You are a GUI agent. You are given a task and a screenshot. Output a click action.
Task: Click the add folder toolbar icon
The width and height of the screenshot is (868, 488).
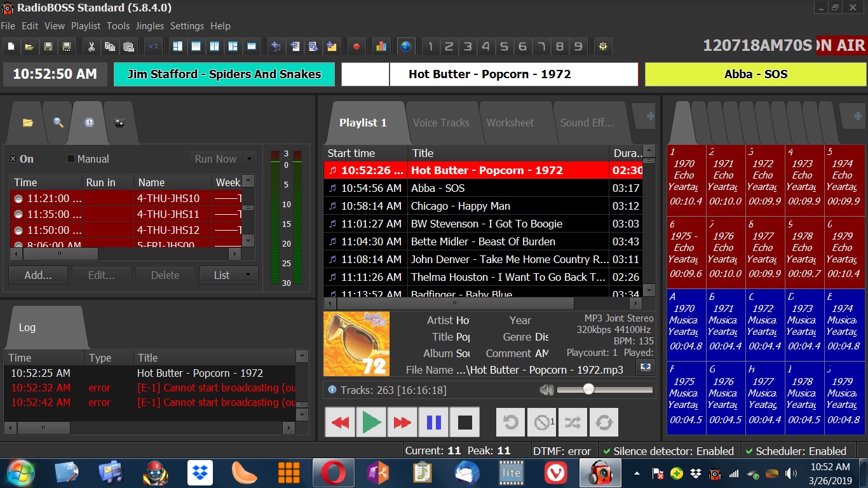[332, 46]
